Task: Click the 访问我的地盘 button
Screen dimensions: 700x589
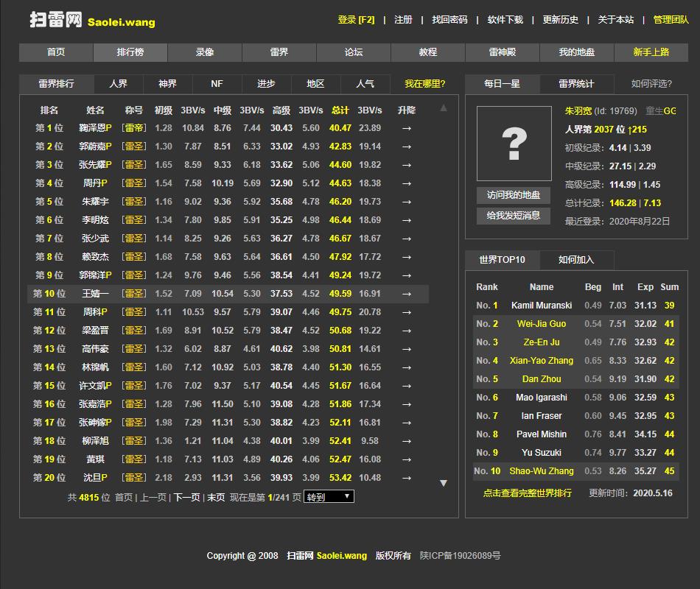Action: (x=514, y=195)
